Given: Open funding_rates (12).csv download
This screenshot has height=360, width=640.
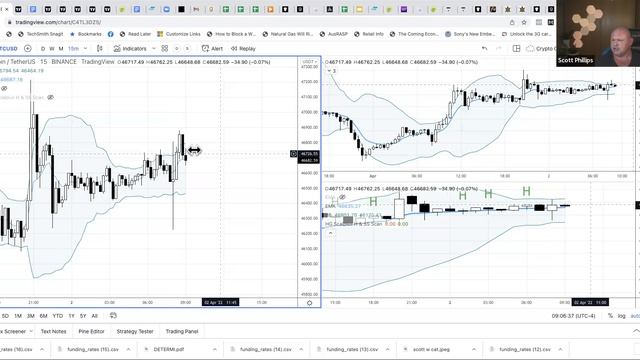Looking at the screenshot, I should [x=525, y=349].
